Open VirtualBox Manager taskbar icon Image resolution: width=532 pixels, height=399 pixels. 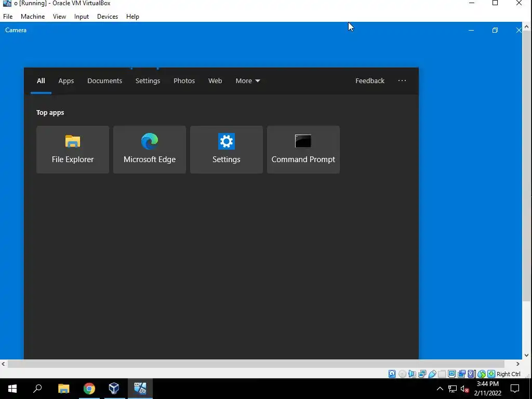pos(114,389)
